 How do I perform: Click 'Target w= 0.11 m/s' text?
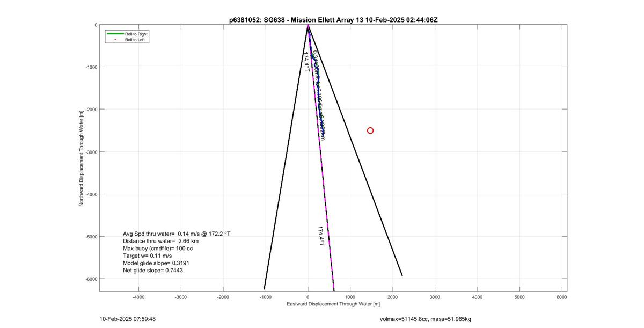pos(148,256)
